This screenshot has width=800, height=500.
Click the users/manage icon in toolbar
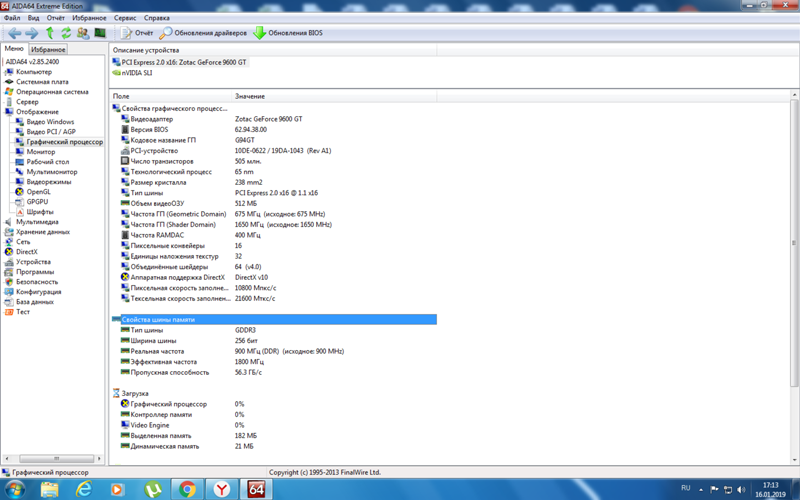83,33
